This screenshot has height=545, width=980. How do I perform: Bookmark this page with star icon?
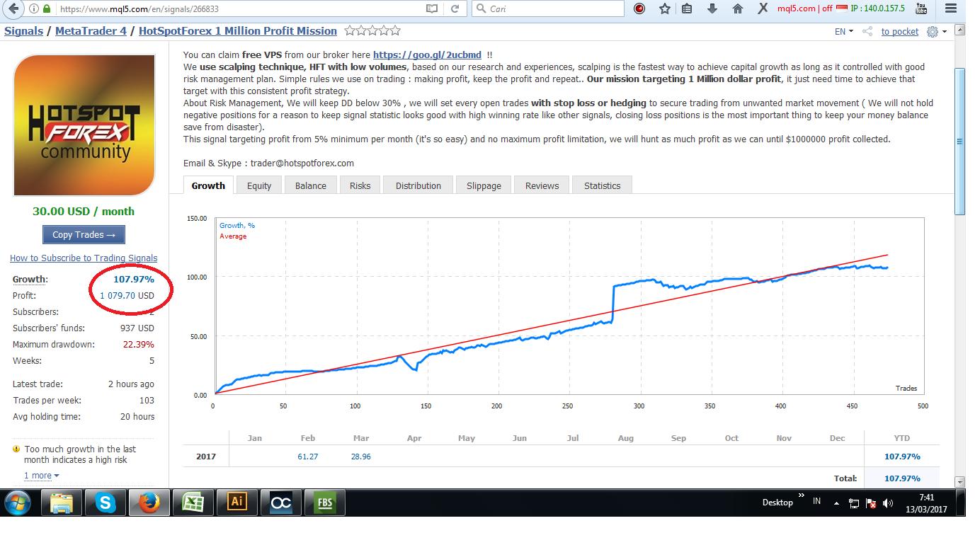(x=664, y=9)
